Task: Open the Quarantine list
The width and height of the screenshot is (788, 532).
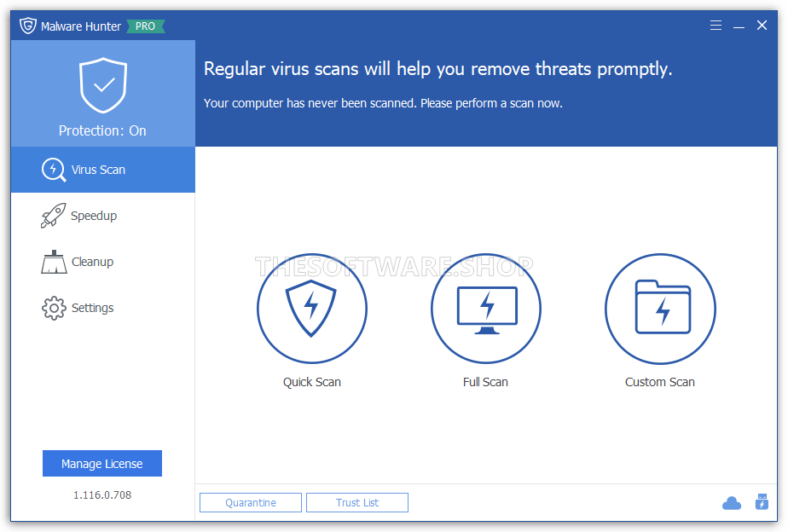Action: click(251, 502)
